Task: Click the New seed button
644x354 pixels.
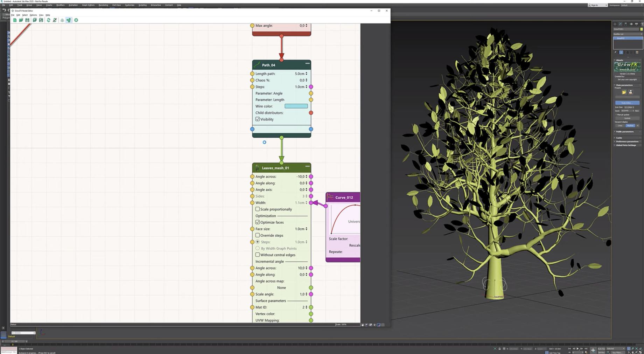Action: [x=637, y=111]
